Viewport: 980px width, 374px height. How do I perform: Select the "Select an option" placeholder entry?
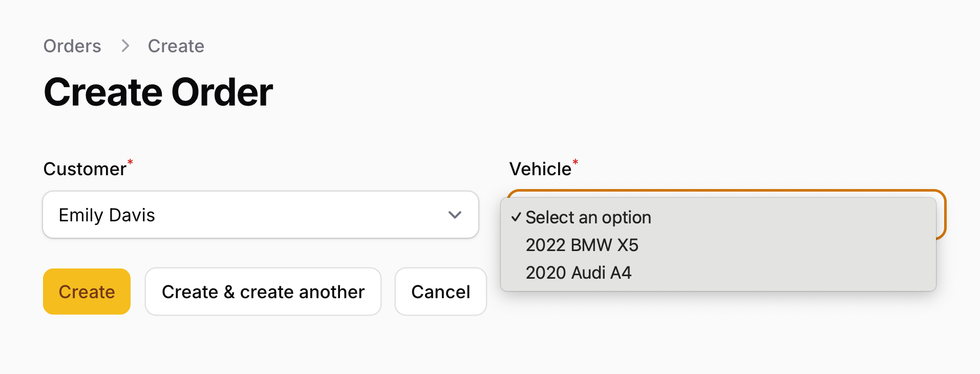[x=588, y=217]
